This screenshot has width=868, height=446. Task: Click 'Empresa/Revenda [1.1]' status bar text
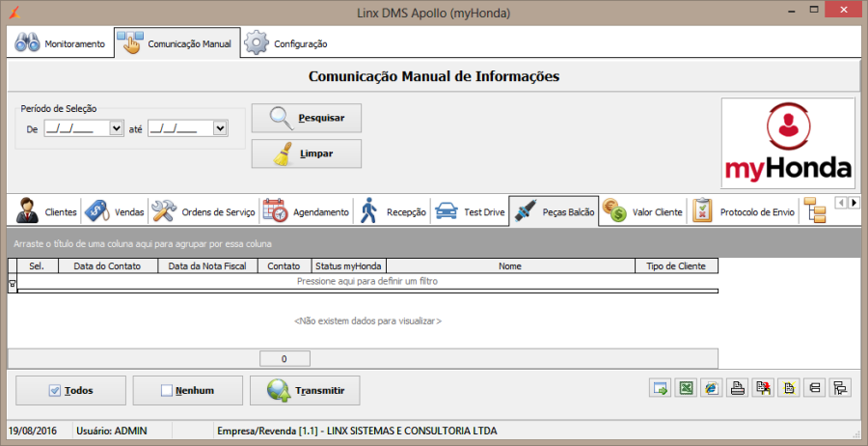[x=357, y=431]
